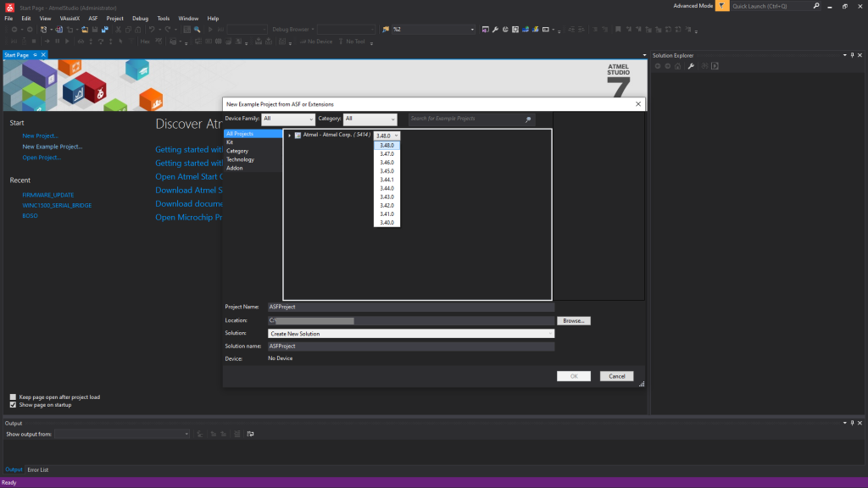Click the Advanced Mode funnel icon

coord(722,6)
